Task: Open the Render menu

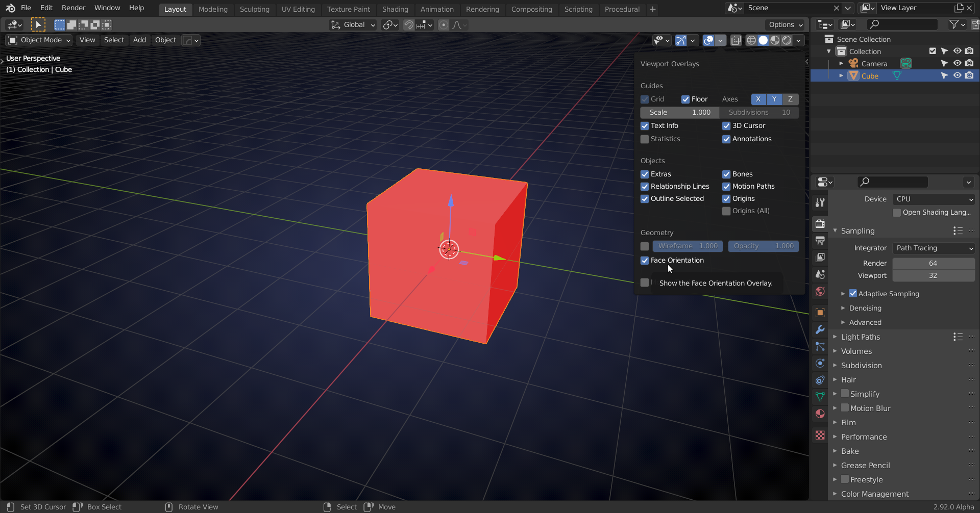Action: point(73,8)
